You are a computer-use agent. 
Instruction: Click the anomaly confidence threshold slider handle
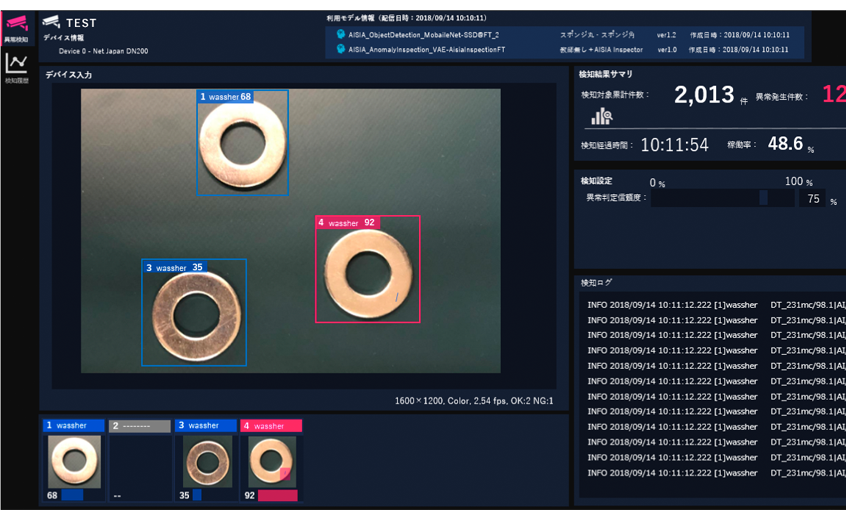(x=764, y=198)
